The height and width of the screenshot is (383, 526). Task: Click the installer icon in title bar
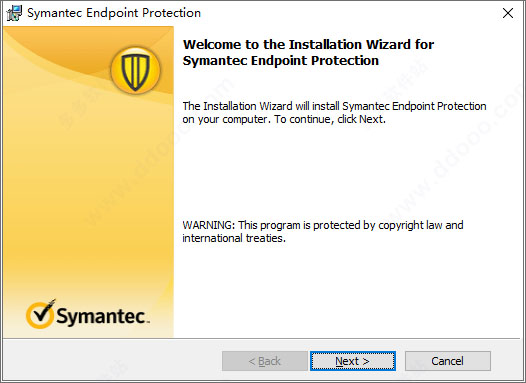[14, 13]
